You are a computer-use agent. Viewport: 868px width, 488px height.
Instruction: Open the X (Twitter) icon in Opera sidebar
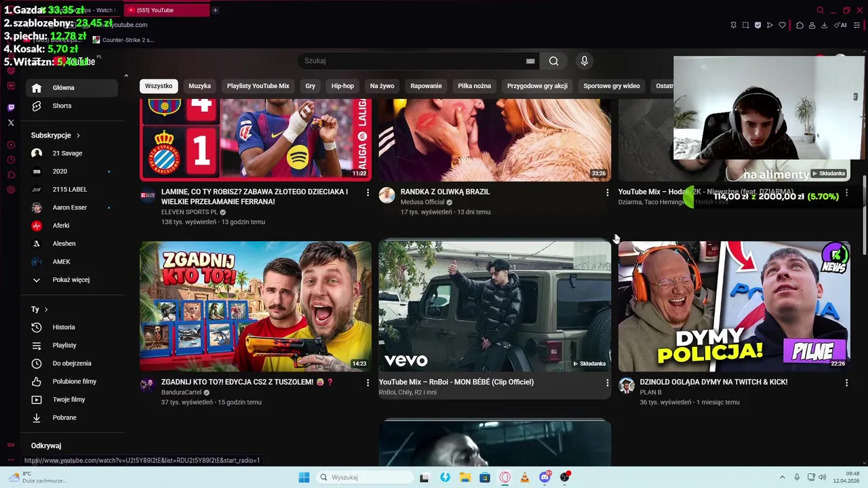(11, 123)
